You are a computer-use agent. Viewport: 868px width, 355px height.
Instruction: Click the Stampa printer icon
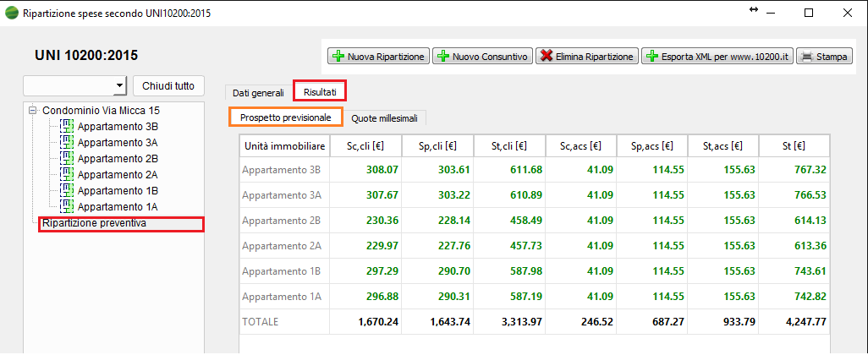click(806, 57)
